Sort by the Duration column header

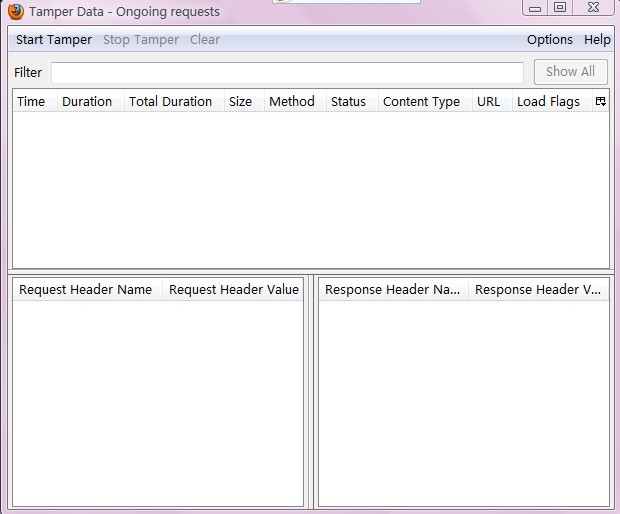[x=91, y=101]
